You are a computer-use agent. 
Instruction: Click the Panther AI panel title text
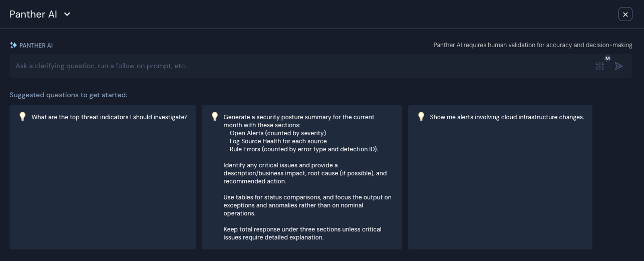tap(33, 15)
